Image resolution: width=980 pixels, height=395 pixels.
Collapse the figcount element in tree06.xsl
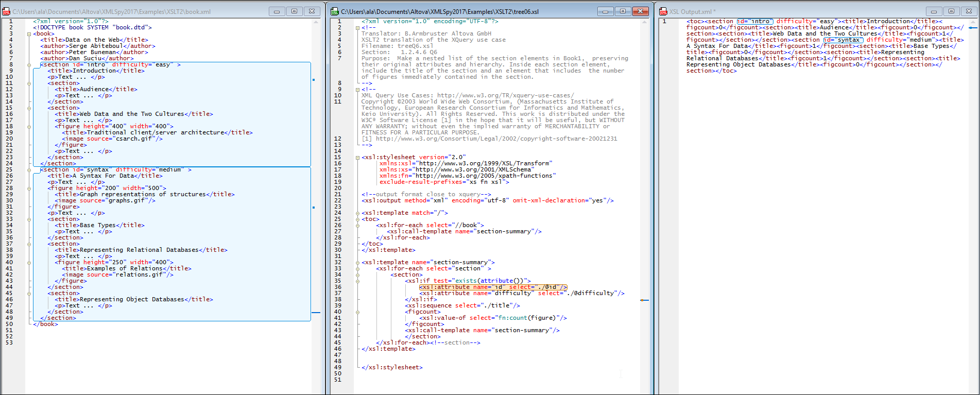(357, 312)
